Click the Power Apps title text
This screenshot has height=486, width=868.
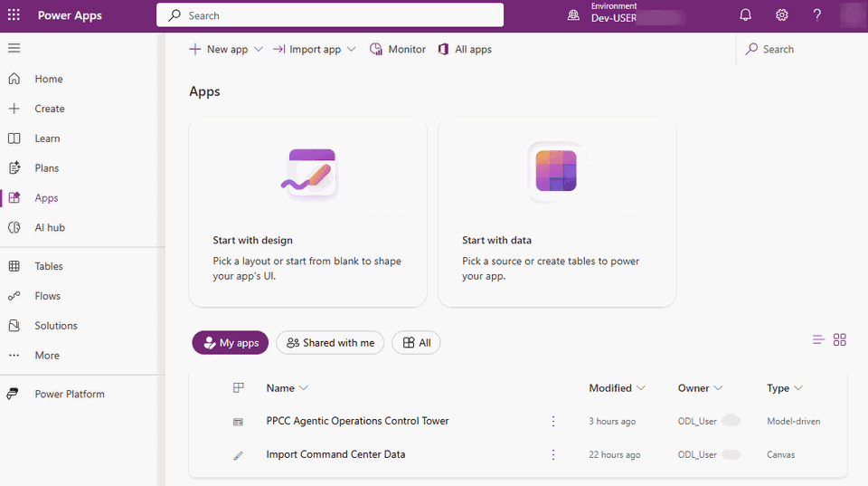tap(70, 15)
